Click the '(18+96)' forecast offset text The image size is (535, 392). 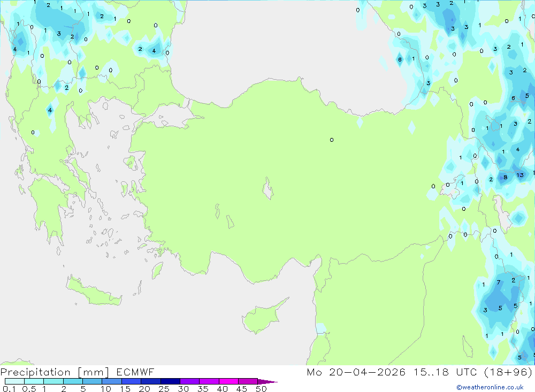tap(508, 372)
